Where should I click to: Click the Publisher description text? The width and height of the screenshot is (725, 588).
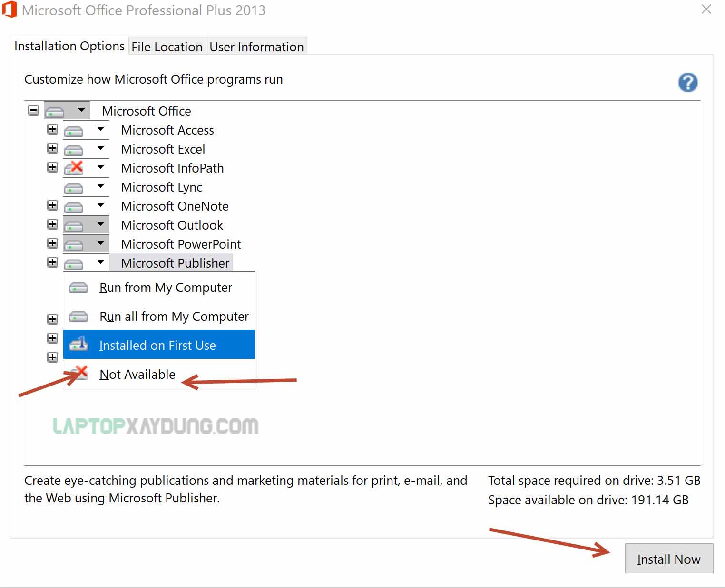pyautogui.click(x=245, y=489)
